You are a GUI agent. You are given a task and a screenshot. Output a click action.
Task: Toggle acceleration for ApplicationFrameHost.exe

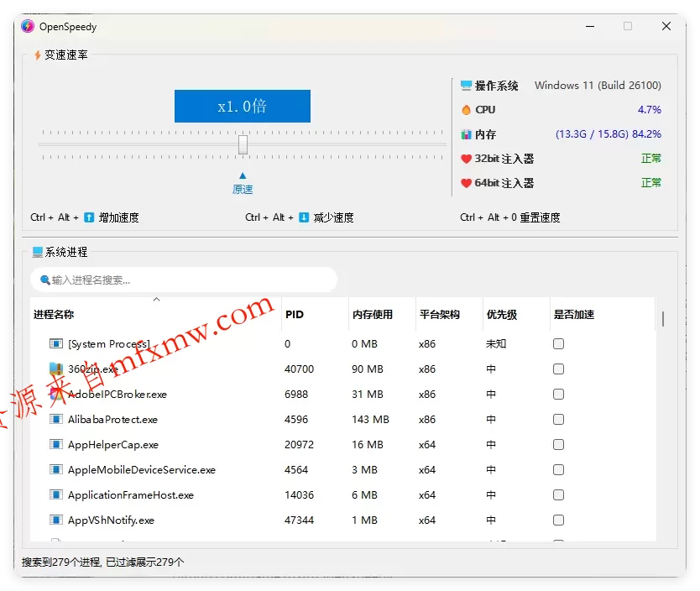point(558,495)
